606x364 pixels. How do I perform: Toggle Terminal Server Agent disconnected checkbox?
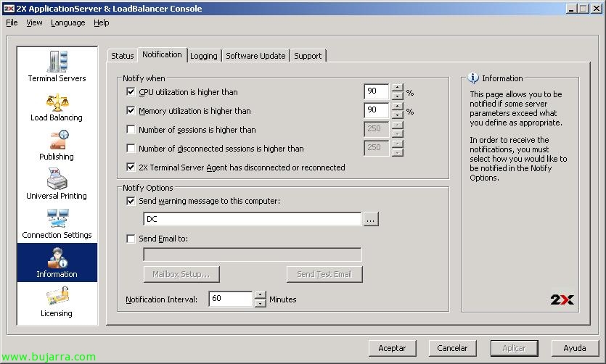pyautogui.click(x=131, y=167)
